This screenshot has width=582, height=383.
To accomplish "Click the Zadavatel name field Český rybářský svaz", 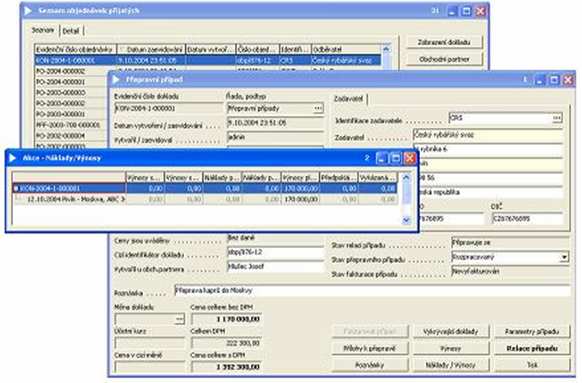I will tap(488, 135).
